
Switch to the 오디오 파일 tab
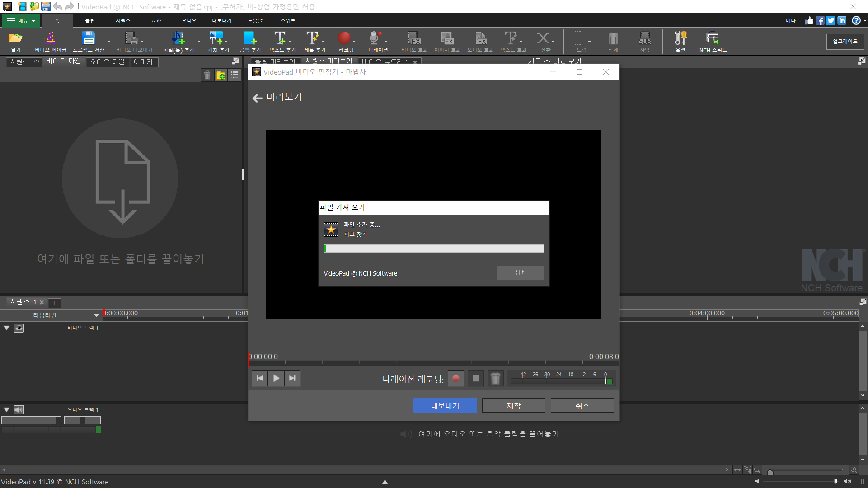(x=107, y=62)
